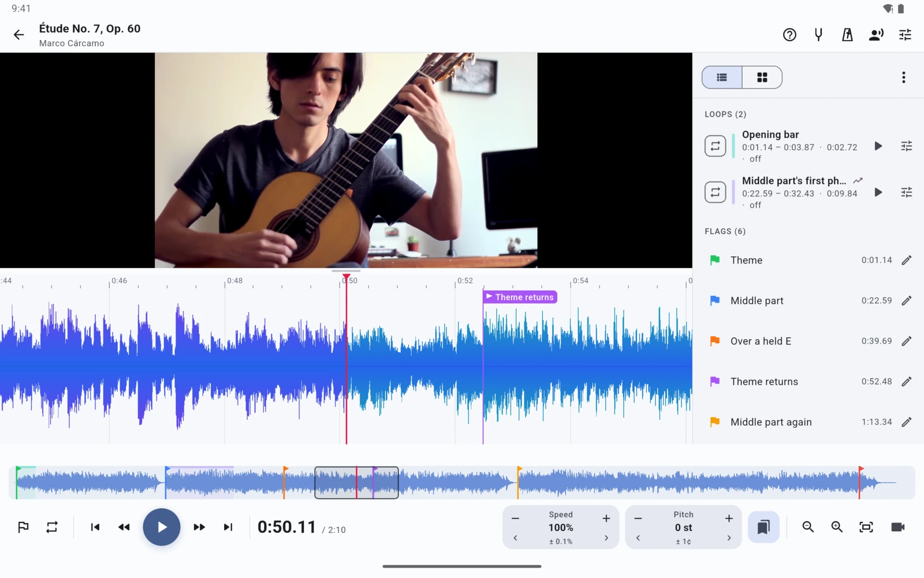Viewport: 924px width, 578px height.
Task: Edit the Theme flag
Action: [x=907, y=260]
